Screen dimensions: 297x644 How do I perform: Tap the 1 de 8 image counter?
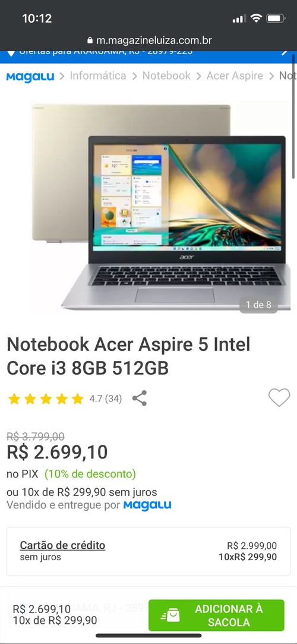[258, 304]
